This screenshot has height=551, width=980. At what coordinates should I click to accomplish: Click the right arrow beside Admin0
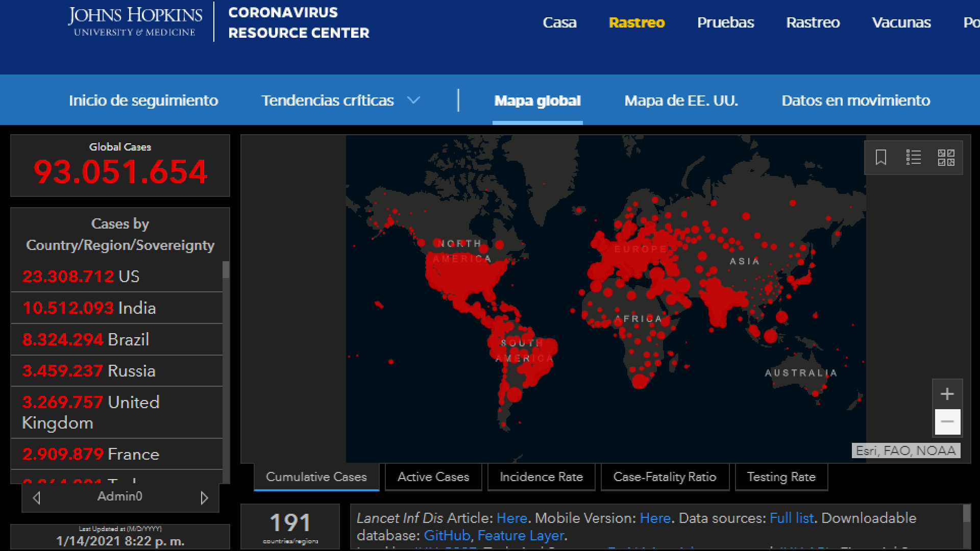tap(204, 496)
